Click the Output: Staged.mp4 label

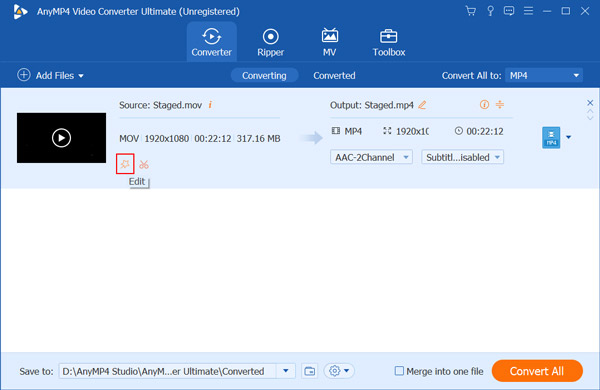tap(372, 105)
